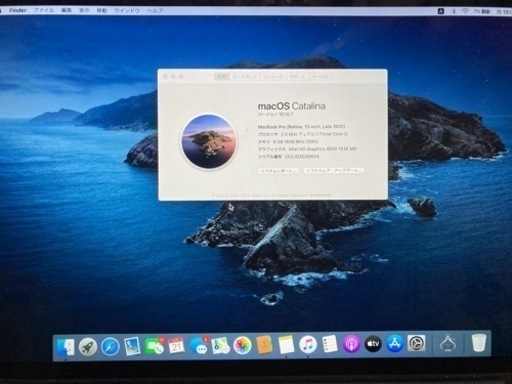Minimize the About This Mac window
The height and width of the screenshot is (384, 512).
[x=173, y=77]
